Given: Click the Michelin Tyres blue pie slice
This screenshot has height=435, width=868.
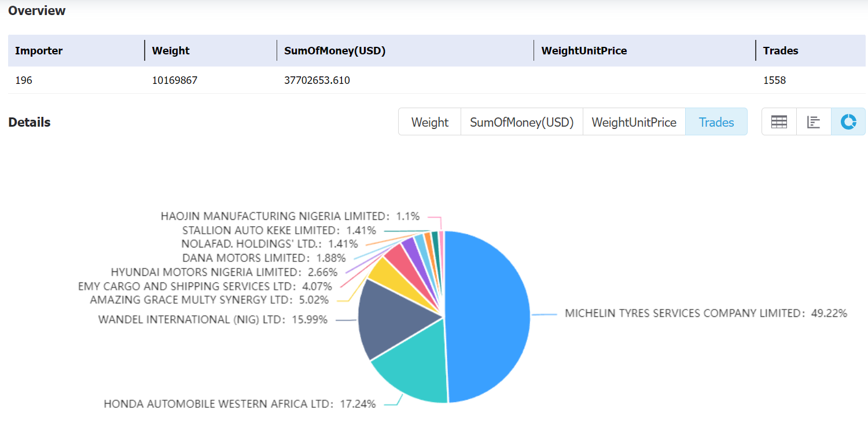Looking at the screenshot, I should click(x=489, y=317).
